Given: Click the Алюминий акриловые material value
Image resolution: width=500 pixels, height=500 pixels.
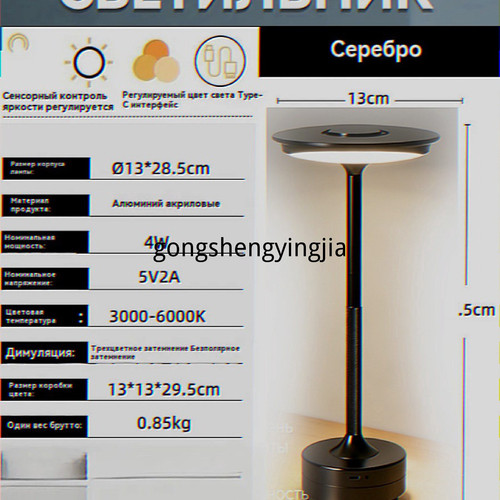Looking at the screenshot, I should coord(166,204).
